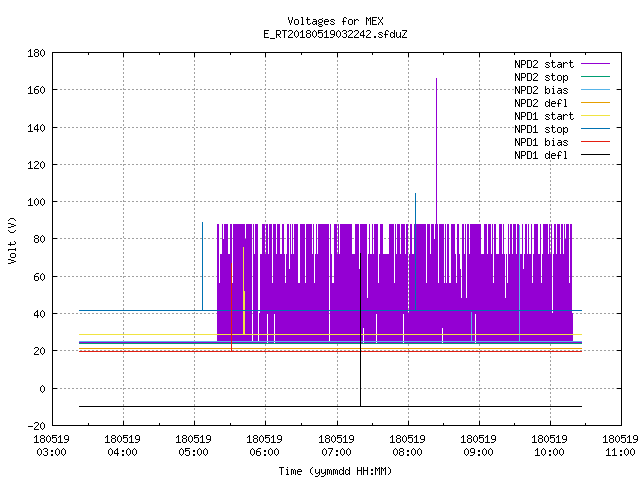The height and width of the screenshot is (480, 640).
Task: Click the 'NPD2 bias' legend label
Action: click(541, 90)
